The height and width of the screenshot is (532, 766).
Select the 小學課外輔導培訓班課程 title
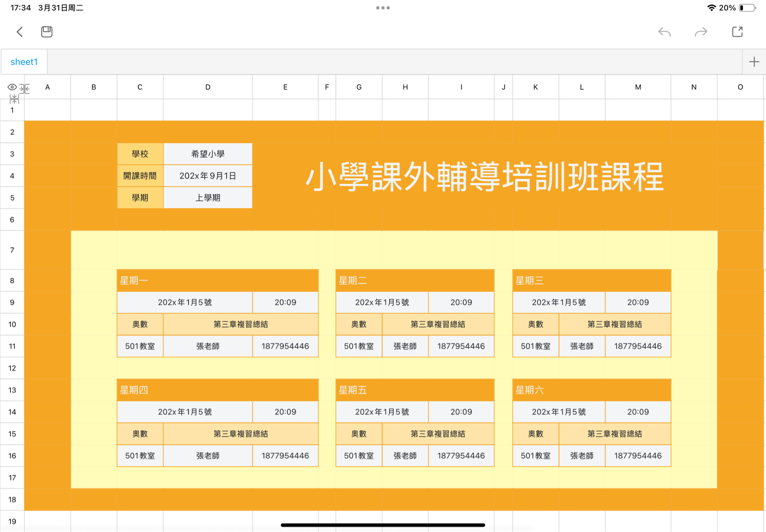[x=485, y=177]
